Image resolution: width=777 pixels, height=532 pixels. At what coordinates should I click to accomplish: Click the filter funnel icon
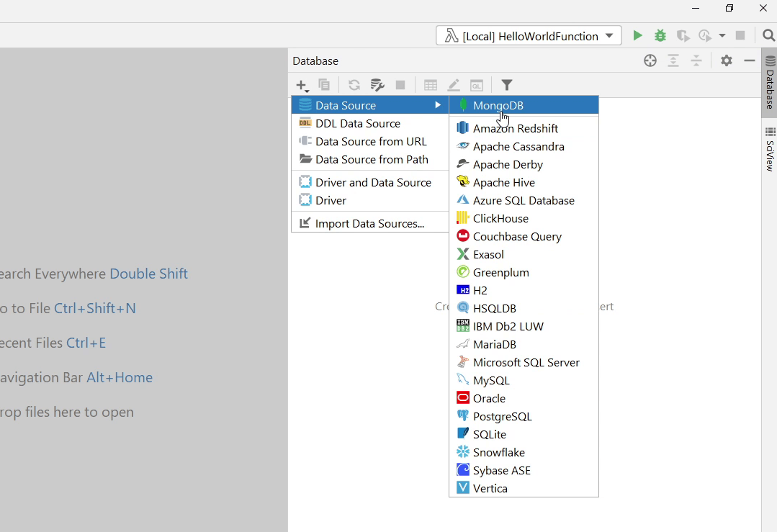click(507, 85)
